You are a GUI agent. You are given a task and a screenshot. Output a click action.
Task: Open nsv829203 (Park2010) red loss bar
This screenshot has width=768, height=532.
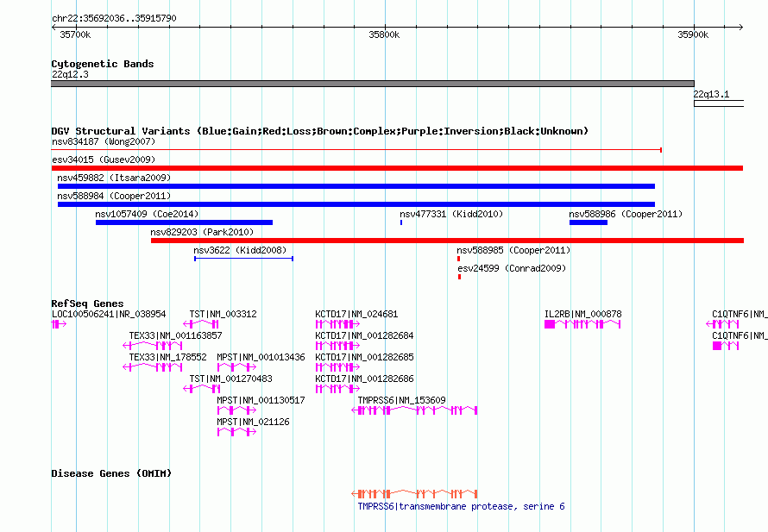pyautogui.click(x=447, y=241)
